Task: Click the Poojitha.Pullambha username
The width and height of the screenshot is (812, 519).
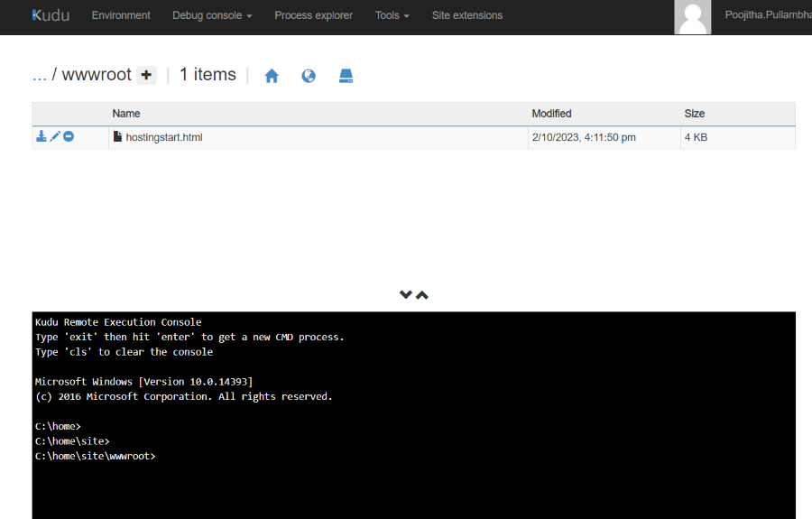Action: tap(769, 15)
